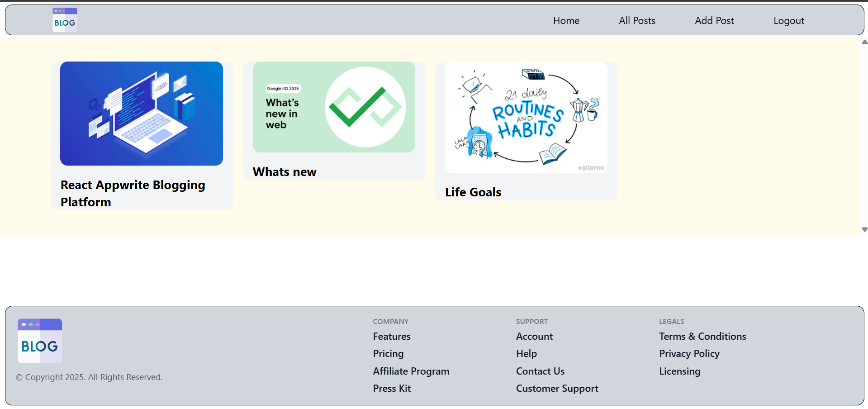Click the Account link under Support
This screenshot has height=409, width=868.
(534, 336)
